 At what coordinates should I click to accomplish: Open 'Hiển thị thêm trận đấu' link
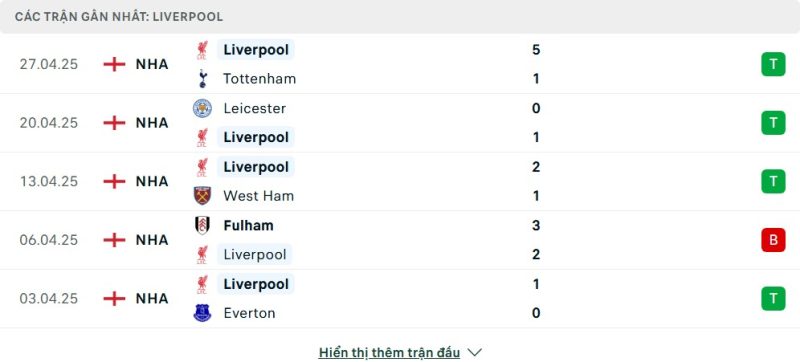(x=389, y=352)
